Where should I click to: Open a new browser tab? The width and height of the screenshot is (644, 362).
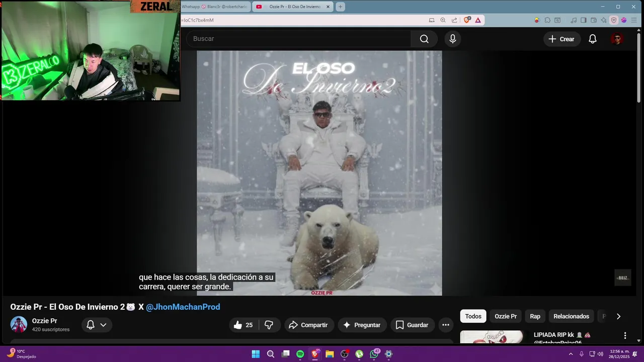pos(340,7)
